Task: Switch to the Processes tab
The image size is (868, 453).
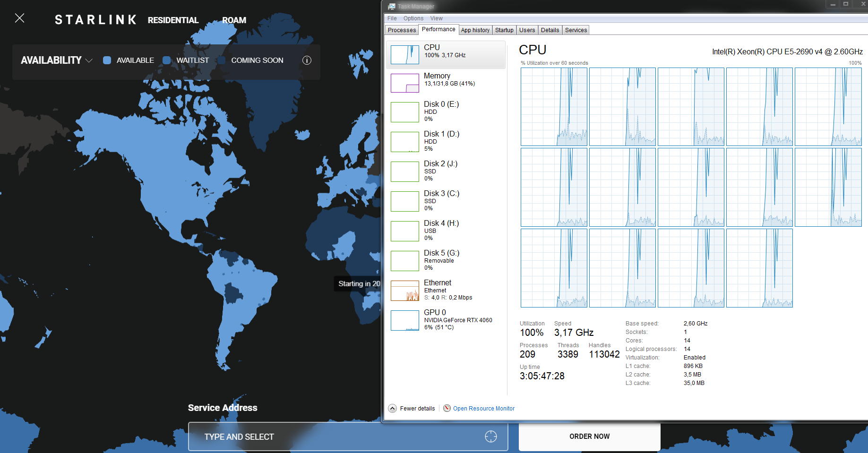Action: tap(402, 30)
